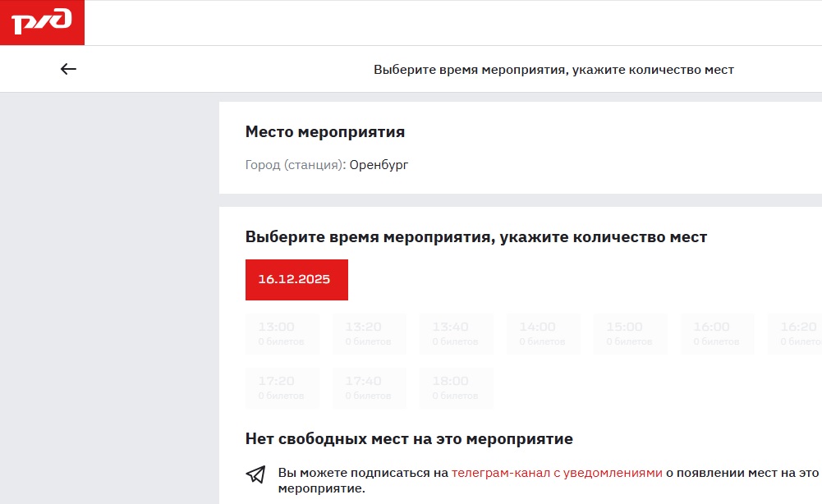
Task: Pick the 15:00 time slot
Action: point(630,333)
